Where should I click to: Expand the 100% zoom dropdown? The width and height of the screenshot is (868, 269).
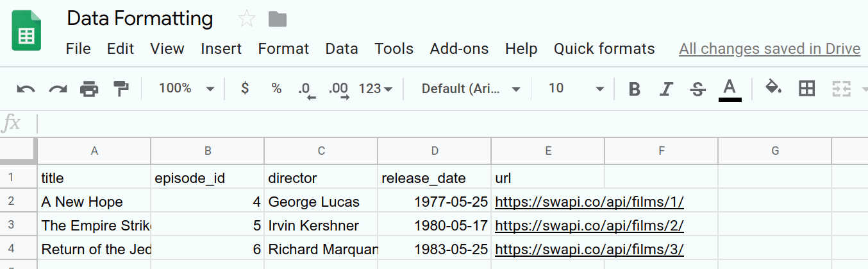point(186,89)
